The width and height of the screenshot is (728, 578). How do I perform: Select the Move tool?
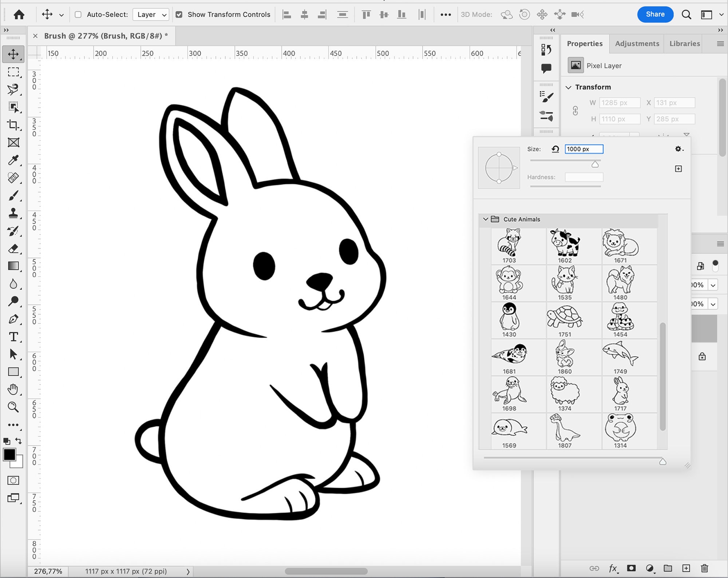click(x=13, y=54)
